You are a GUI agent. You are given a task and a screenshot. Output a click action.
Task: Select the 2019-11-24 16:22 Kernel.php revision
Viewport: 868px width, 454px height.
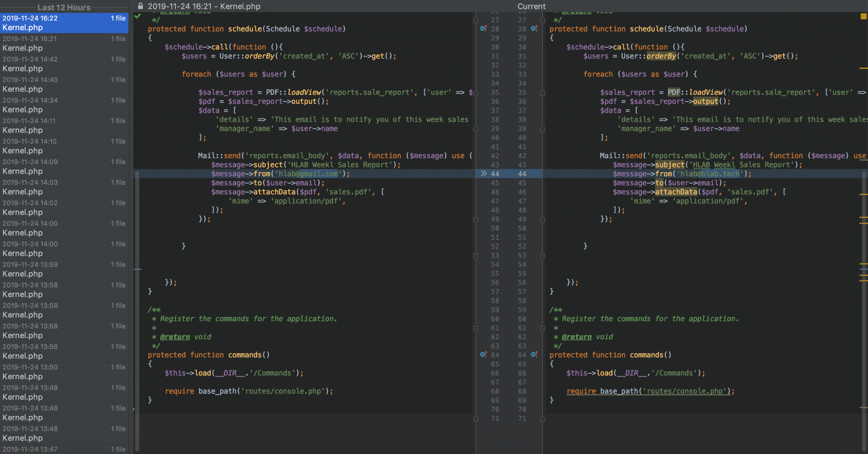pos(64,23)
